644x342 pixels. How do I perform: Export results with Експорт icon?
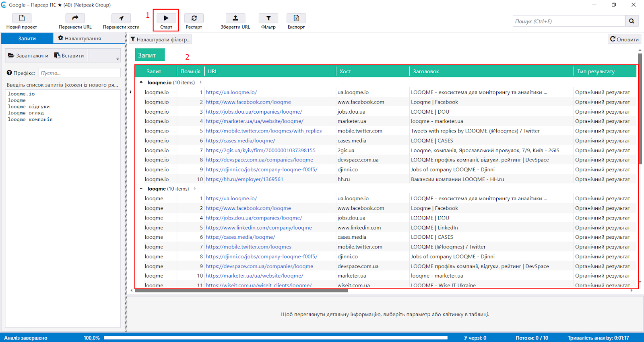tap(296, 18)
